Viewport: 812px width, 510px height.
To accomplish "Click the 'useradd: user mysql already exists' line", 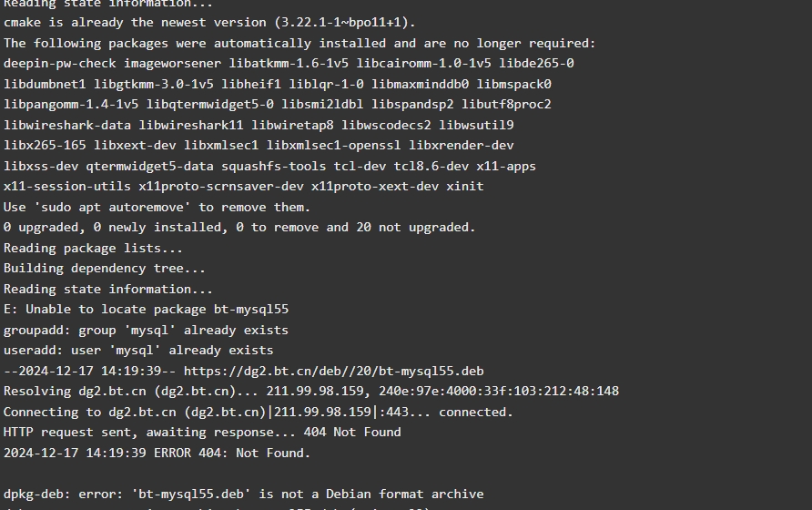I will [x=138, y=351].
